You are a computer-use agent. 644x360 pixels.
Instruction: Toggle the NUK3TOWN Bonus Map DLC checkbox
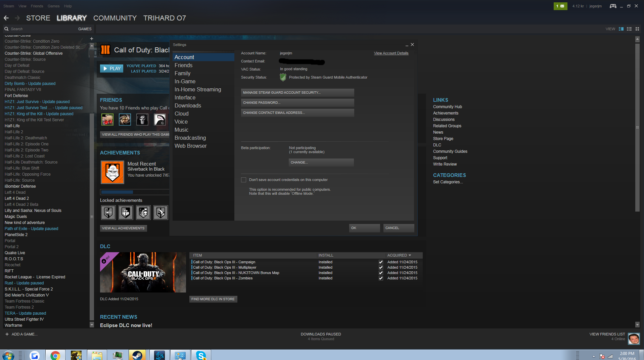pyautogui.click(x=381, y=273)
